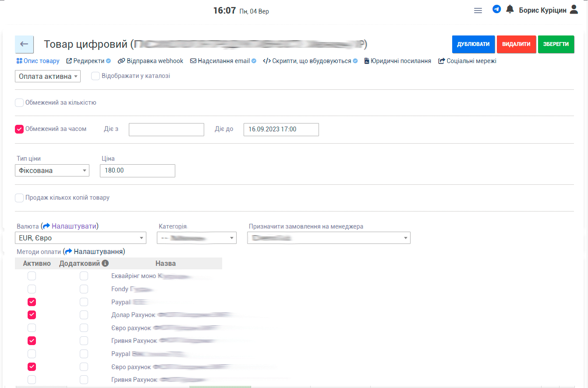Click info icon next to Додатковий
This screenshot has height=388, width=588.
[105, 263]
